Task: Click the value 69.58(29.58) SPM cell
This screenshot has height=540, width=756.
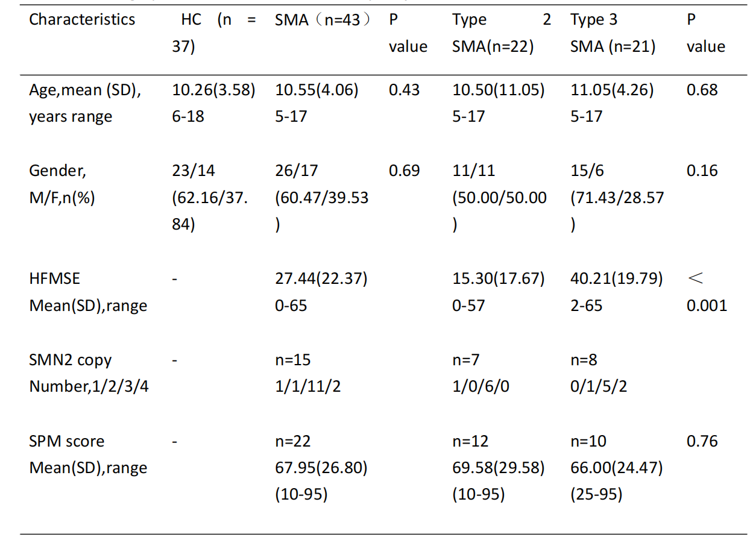Action: 498,468
